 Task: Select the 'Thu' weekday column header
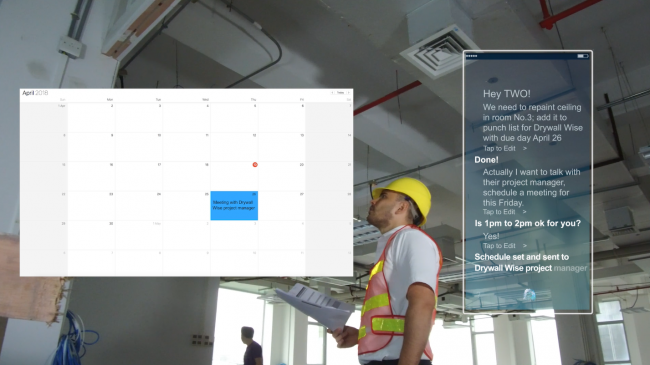point(253,100)
